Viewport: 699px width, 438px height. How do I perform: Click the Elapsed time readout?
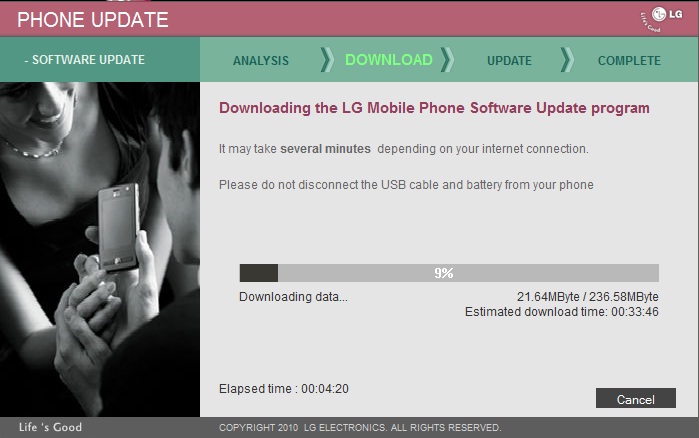point(284,389)
